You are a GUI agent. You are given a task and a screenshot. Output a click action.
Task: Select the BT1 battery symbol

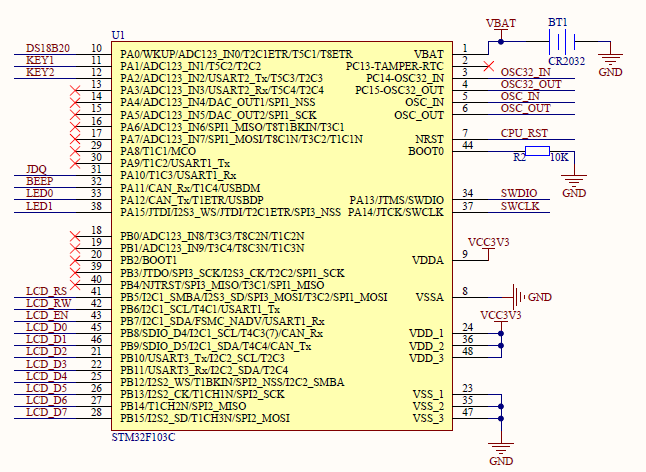pyautogui.click(x=562, y=41)
